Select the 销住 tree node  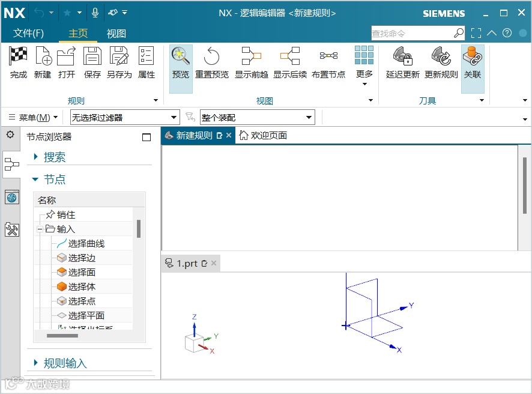pos(66,214)
